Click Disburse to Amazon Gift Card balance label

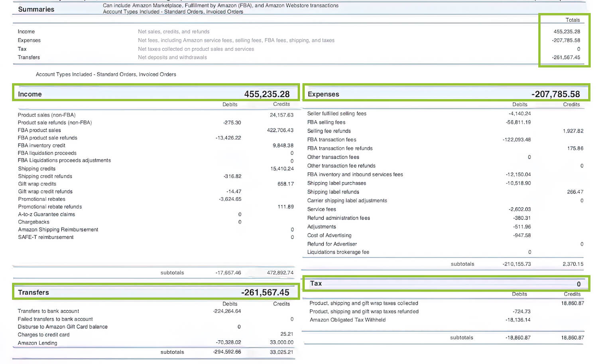(63, 327)
